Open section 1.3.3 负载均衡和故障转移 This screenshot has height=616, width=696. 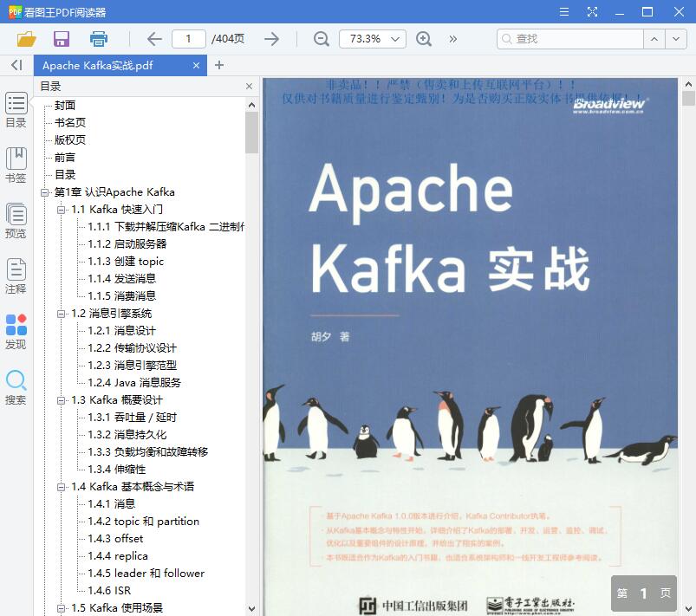click(148, 451)
